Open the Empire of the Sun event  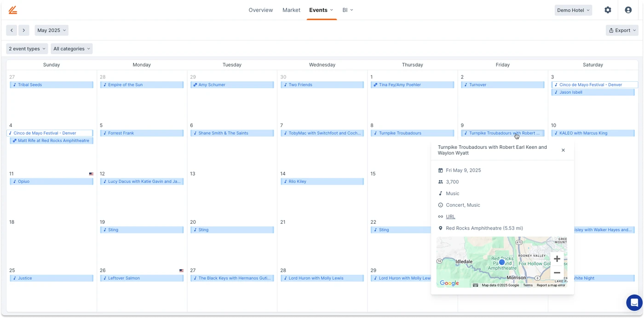point(142,85)
